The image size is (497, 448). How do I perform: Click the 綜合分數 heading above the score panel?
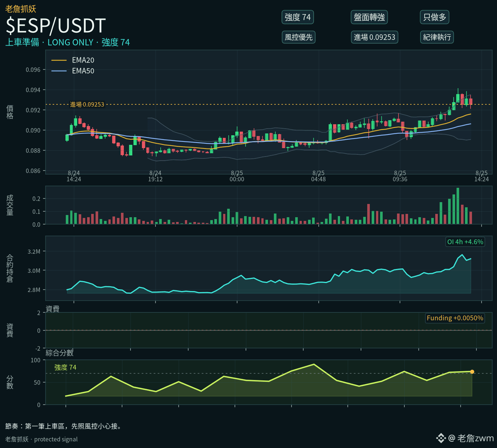pos(60,353)
